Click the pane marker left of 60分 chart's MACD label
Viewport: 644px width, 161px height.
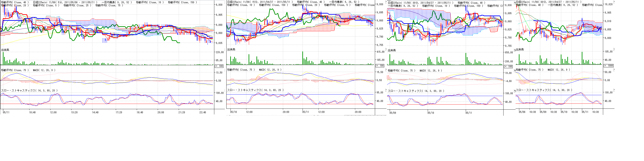point(514,70)
